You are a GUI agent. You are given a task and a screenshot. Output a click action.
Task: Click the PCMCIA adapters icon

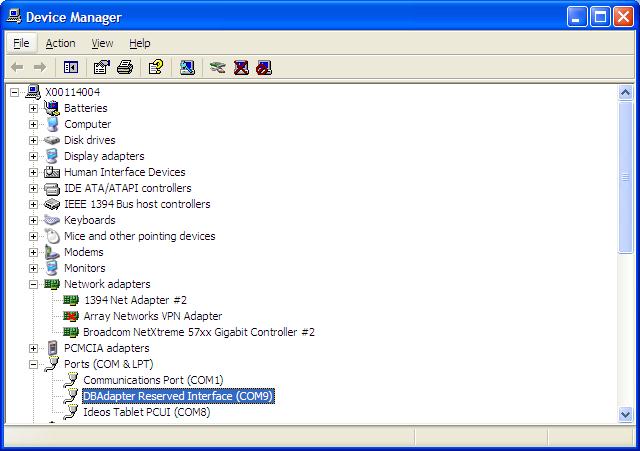pyautogui.click(x=53, y=348)
